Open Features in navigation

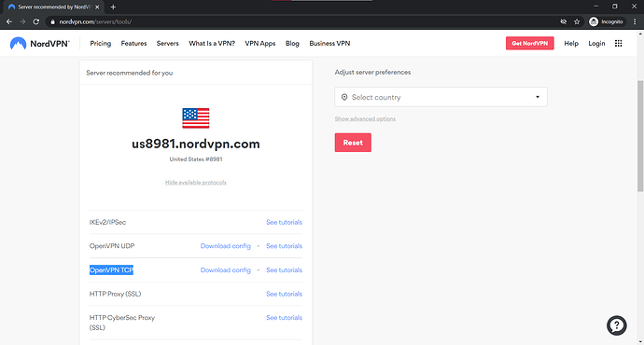133,43
